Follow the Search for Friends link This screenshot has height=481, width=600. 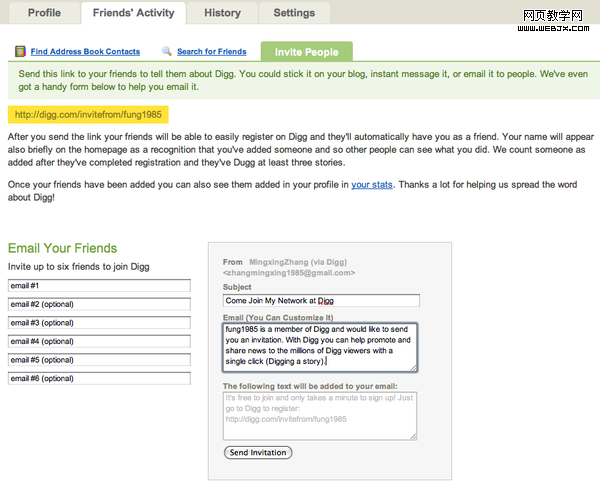coord(211,52)
